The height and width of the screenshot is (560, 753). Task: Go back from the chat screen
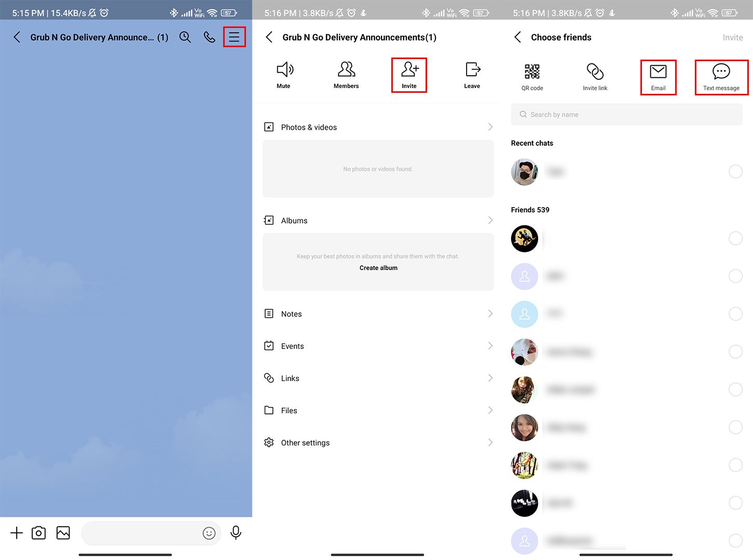17,37
